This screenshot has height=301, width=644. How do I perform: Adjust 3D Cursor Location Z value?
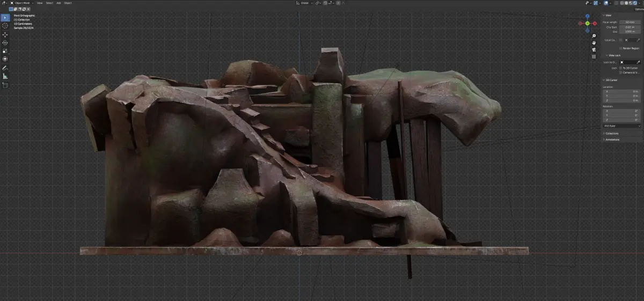pyautogui.click(x=622, y=100)
